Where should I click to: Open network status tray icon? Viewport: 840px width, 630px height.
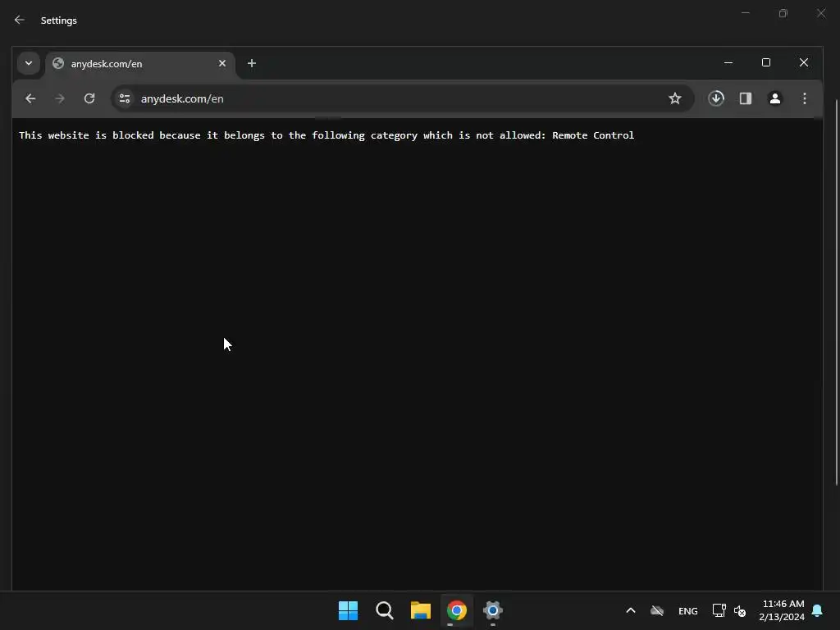click(719, 610)
